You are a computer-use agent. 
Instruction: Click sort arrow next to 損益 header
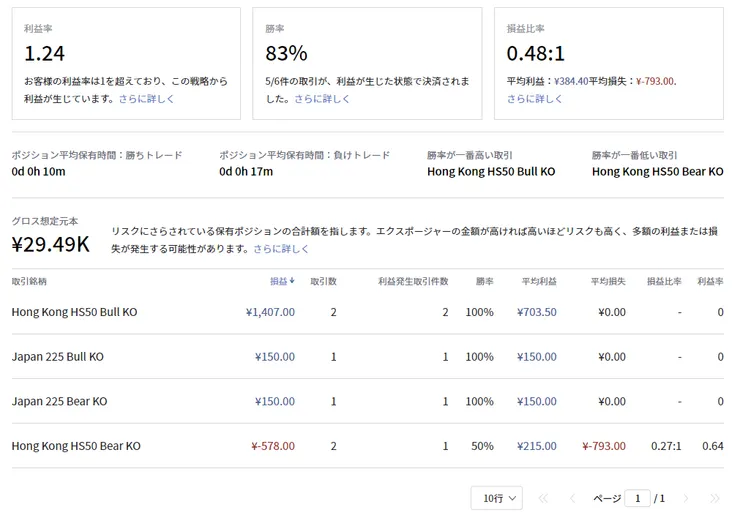point(292,282)
